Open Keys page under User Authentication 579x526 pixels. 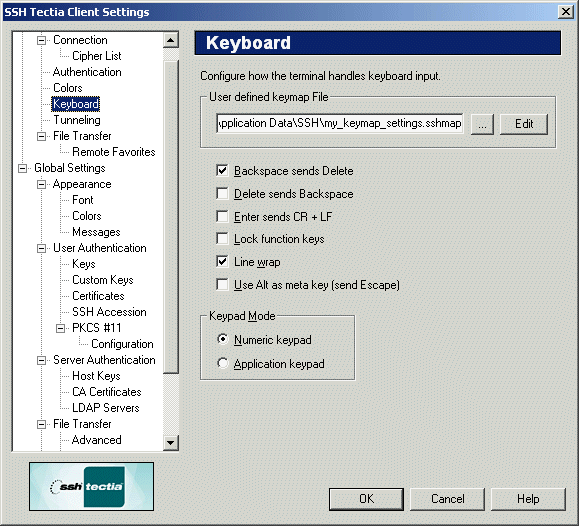pyautogui.click(x=84, y=264)
